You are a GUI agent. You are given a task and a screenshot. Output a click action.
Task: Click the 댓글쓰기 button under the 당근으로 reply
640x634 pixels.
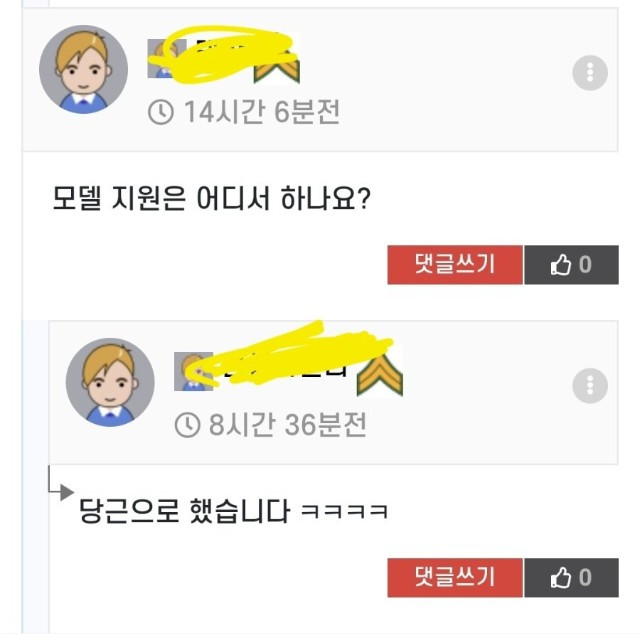pyautogui.click(x=455, y=577)
